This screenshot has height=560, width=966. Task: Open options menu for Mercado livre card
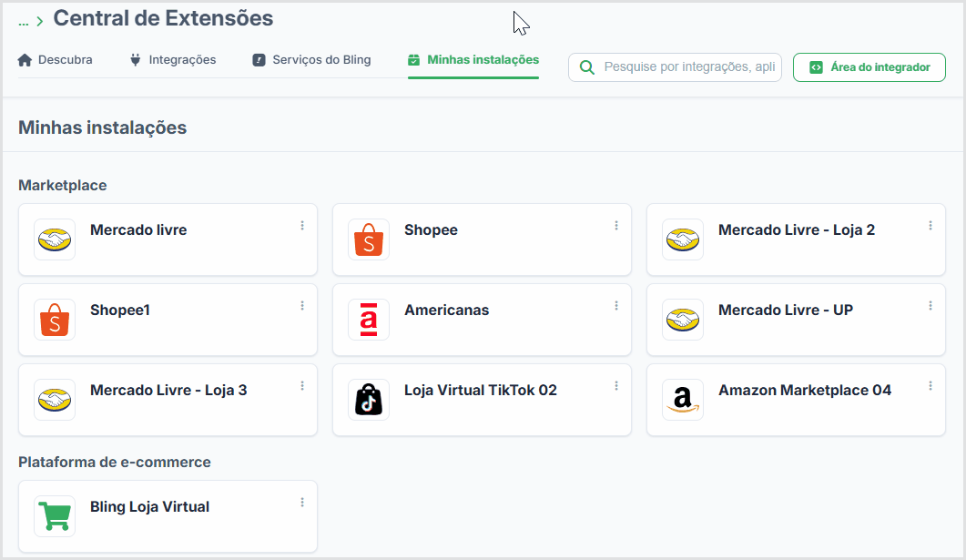[302, 226]
